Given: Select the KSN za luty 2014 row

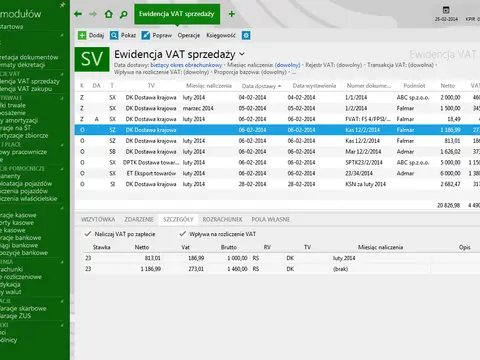Looking at the screenshot, I should click(x=277, y=184).
